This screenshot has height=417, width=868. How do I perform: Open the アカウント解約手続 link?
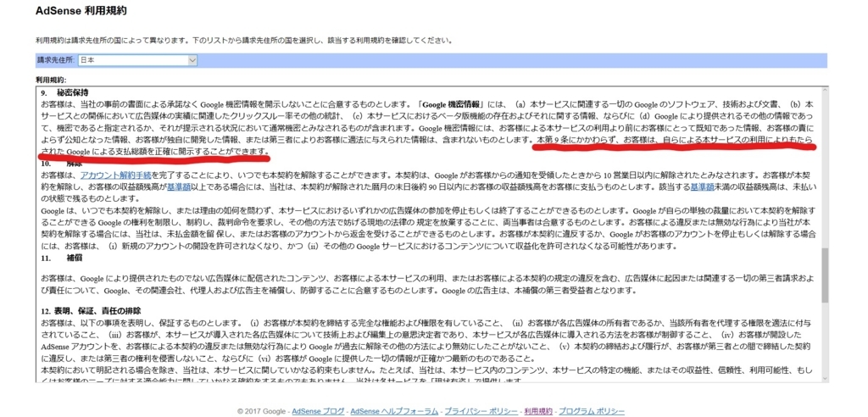pyautogui.click(x=114, y=175)
